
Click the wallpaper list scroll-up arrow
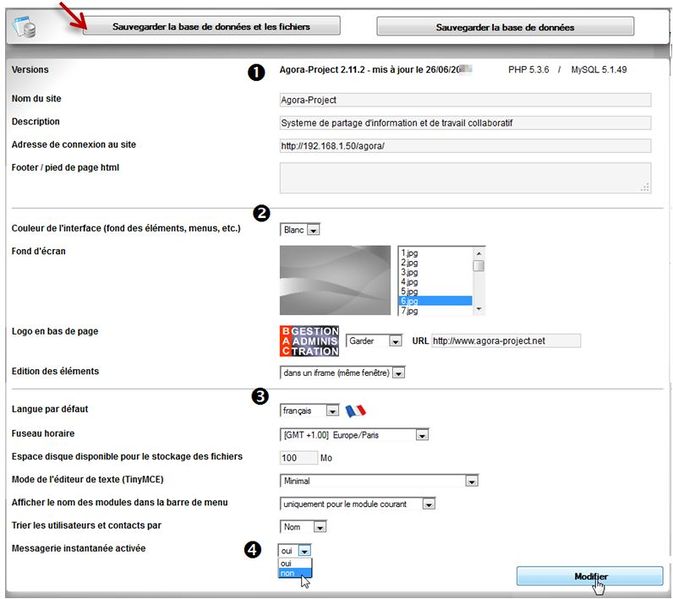click(479, 253)
